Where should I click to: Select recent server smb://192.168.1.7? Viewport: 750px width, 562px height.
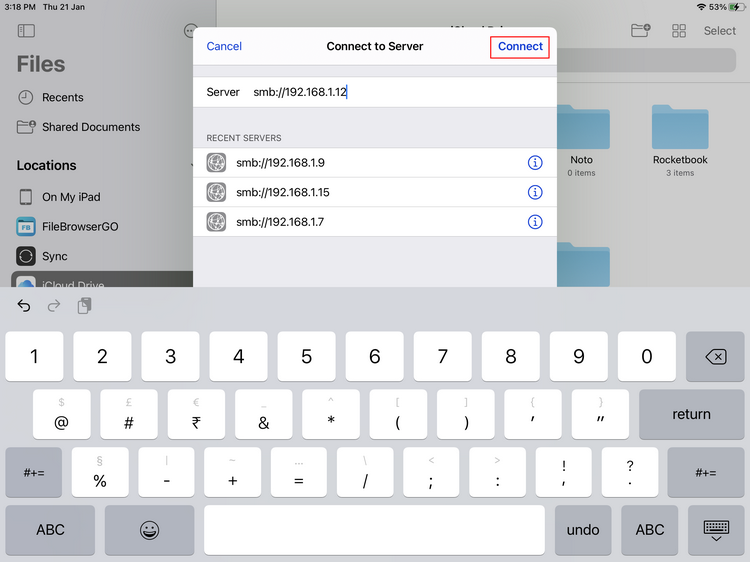click(375, 222)
